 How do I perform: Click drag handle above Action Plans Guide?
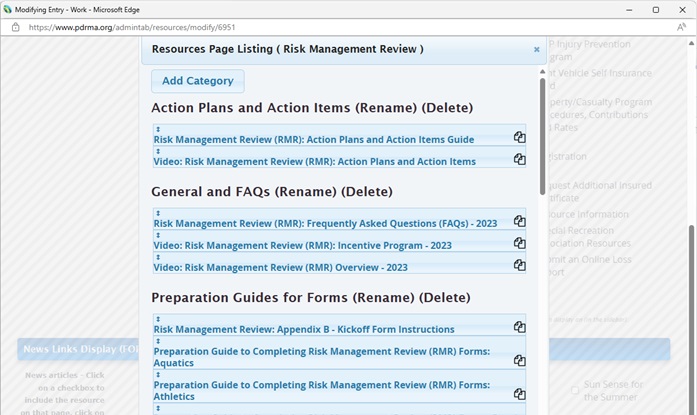pyautogui.click(x=157, y=129)
